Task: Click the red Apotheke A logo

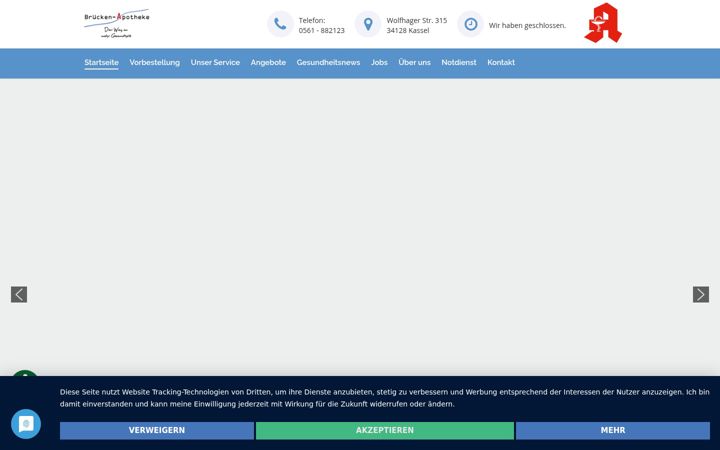Action: tap(603, 23)
